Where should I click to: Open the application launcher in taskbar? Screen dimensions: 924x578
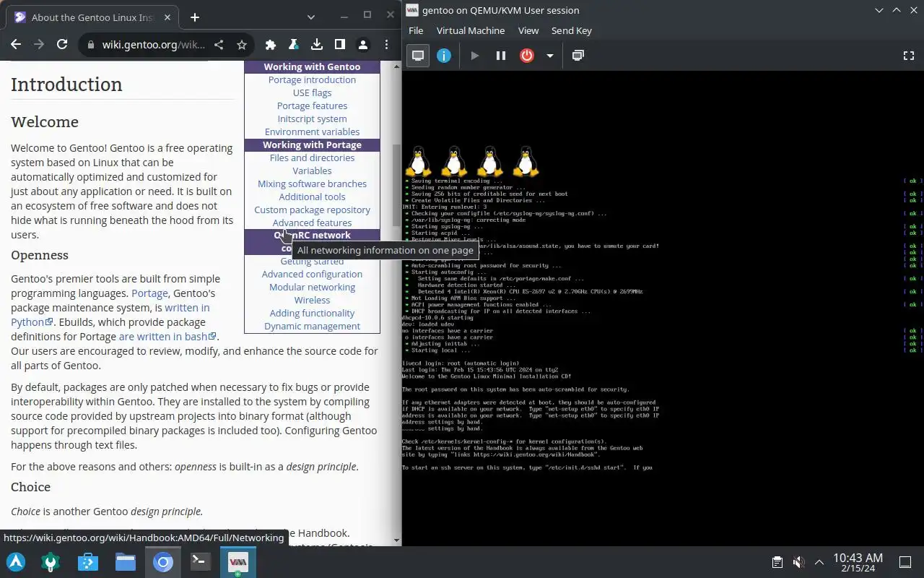coord(16,561)
